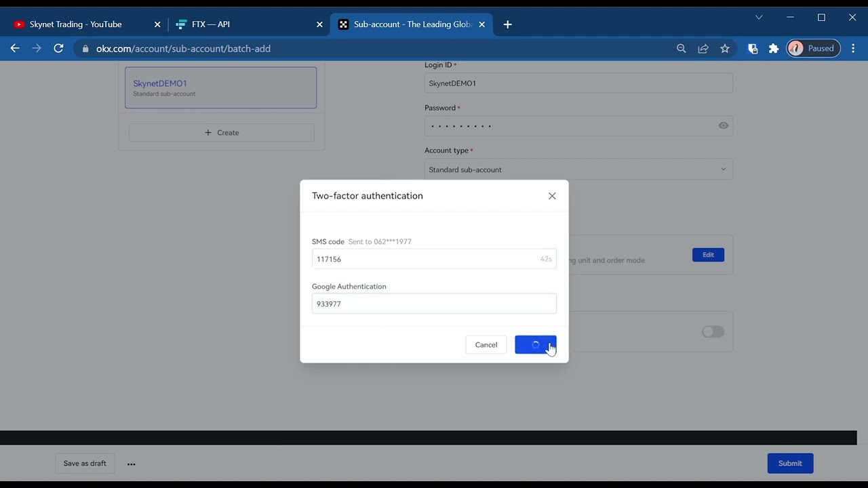Minimize the browser window
This screenshot has width=868, height=488.
click(x=790, y=18)
